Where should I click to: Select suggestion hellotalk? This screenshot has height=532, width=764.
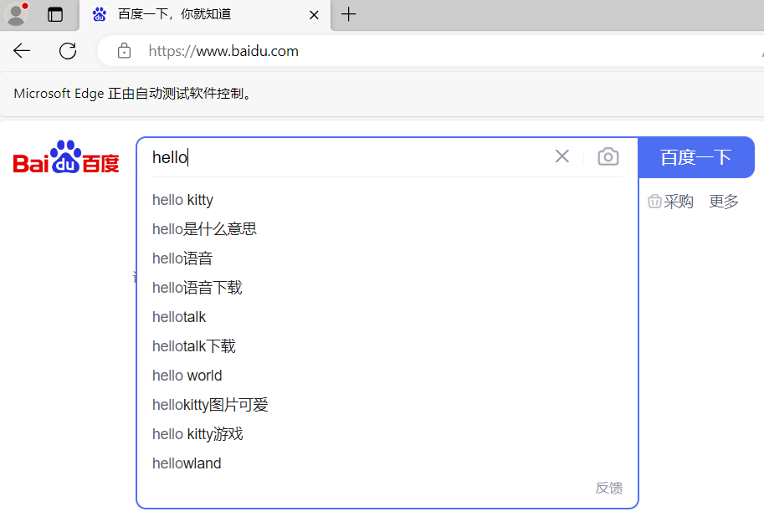(387, 317)
